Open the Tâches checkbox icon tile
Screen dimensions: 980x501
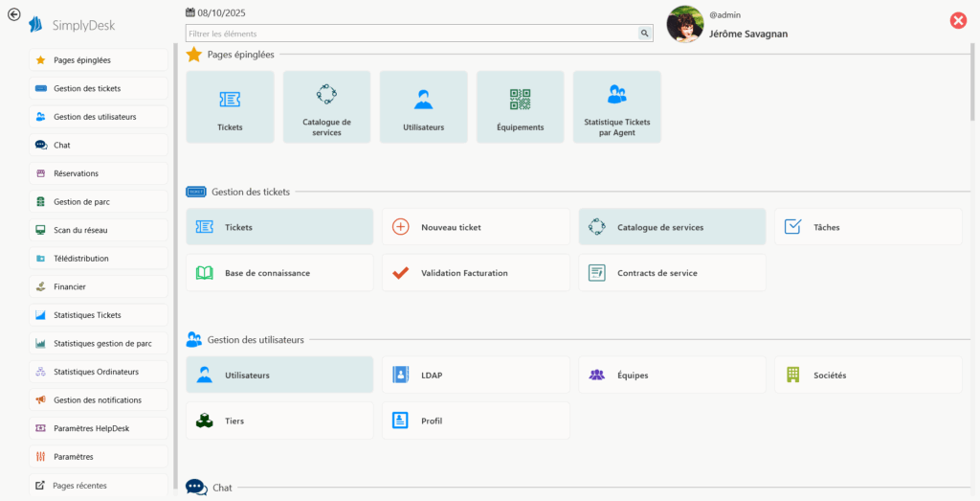click(x=867, y=227)
